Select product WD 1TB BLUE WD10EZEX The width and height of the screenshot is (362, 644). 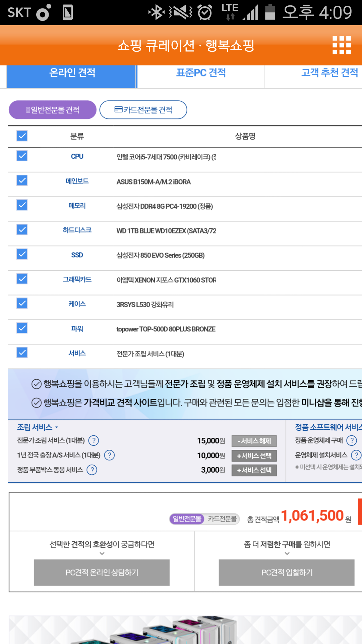pos(166,231)
